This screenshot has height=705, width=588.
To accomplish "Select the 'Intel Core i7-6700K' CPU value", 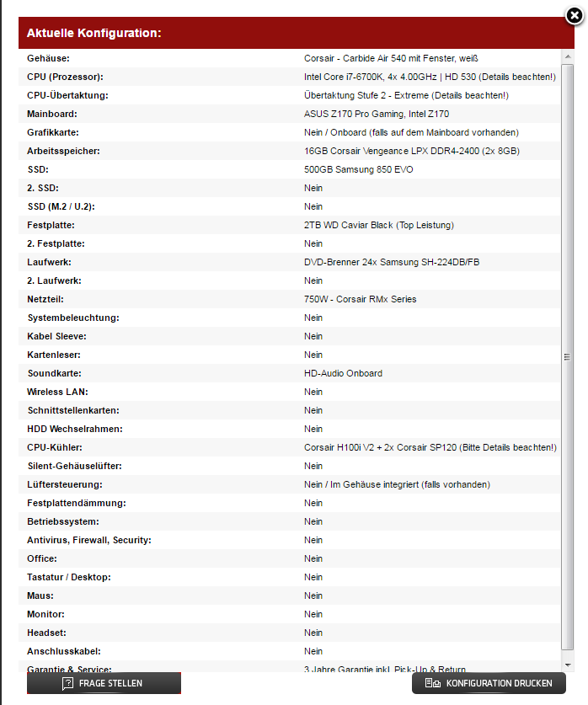I will (x=430, y=77).
